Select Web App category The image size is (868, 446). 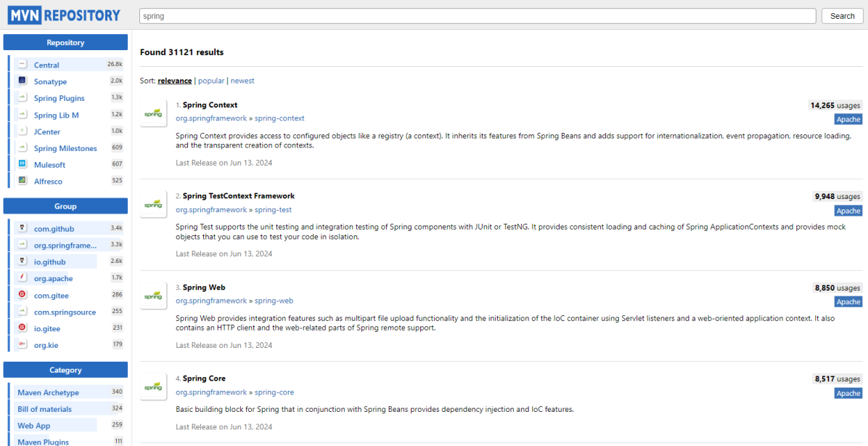33,426
